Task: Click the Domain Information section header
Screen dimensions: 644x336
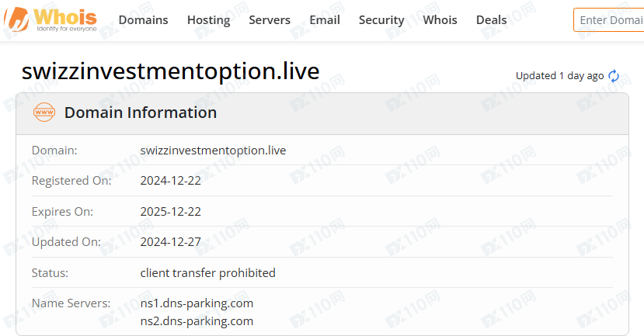Action: [141, 113]
